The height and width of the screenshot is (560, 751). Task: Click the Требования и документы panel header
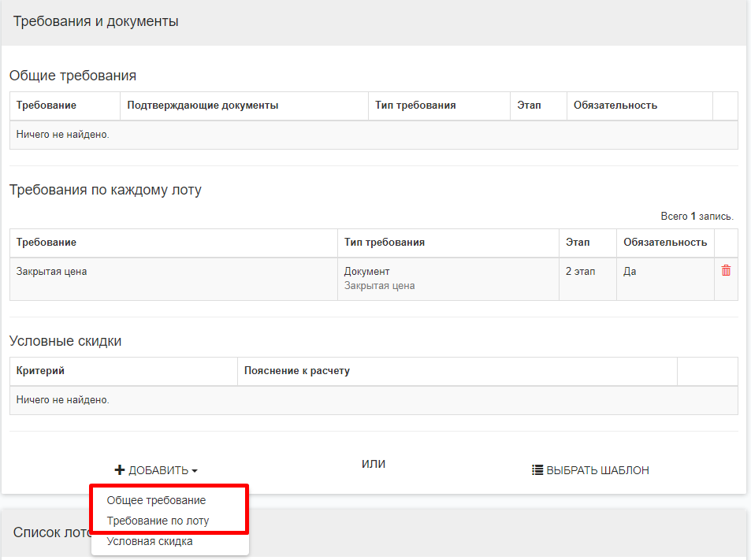coord(96,21)
